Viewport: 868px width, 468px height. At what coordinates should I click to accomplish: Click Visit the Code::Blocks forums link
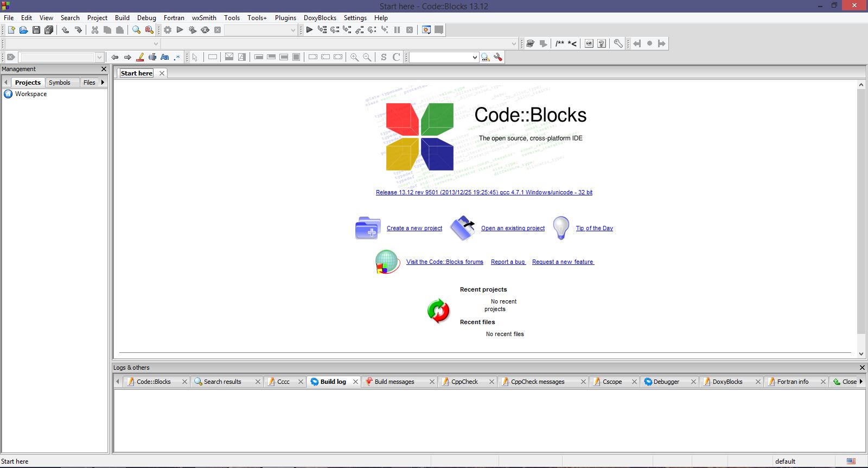445,262
